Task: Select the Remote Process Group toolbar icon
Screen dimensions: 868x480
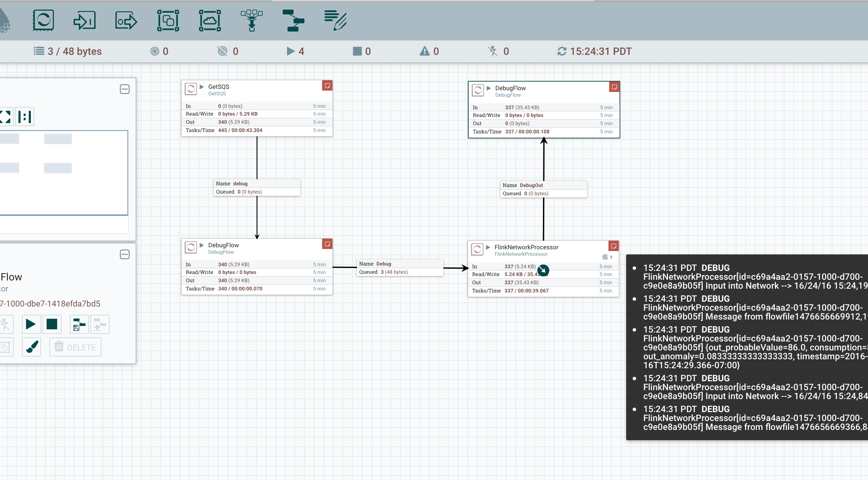Action: [x=210, y=20]
